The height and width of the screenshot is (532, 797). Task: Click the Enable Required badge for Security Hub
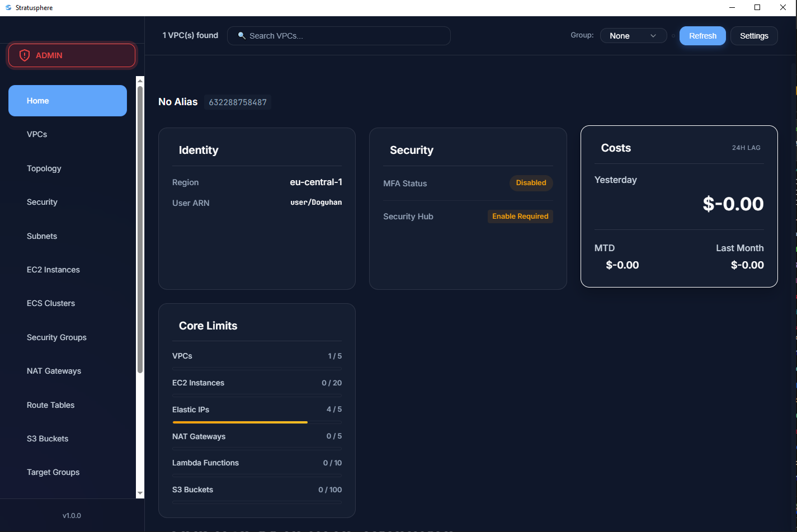[x=520, y=216]
